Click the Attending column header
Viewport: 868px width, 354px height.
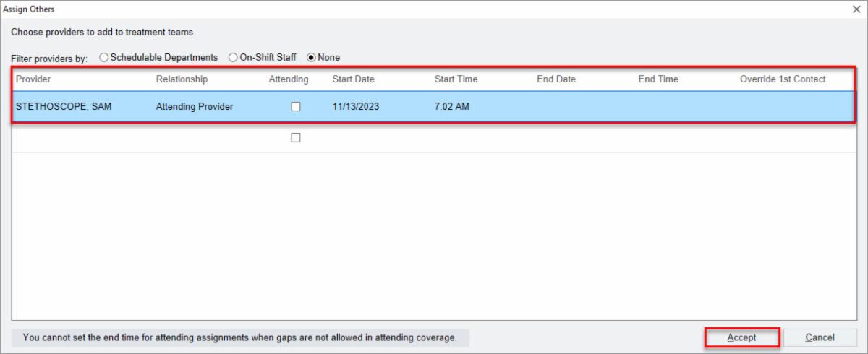click(289, 79)
